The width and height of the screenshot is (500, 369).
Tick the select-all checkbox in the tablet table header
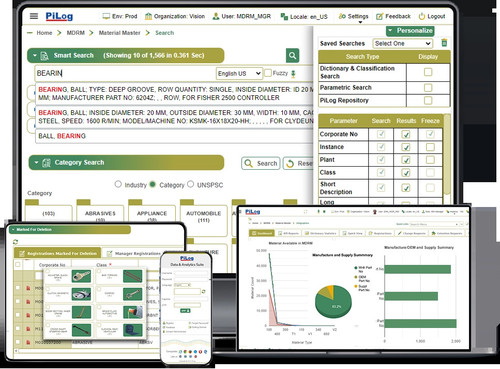point(18,264)
